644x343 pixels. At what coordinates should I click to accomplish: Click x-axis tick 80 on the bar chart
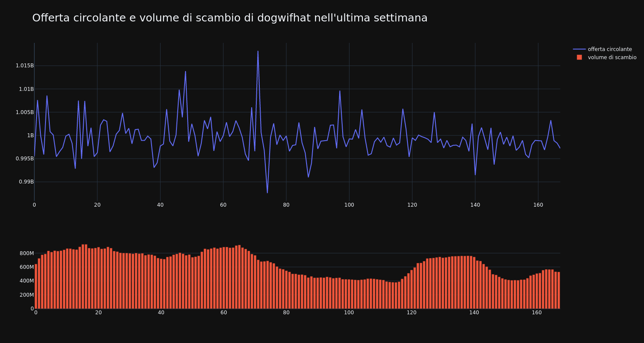(286, 313)
